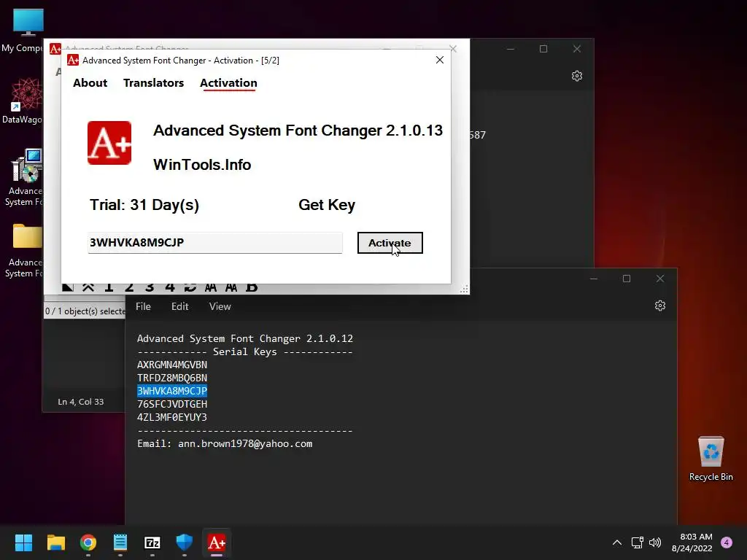
Task: Open 7-Zip from the taskbar
Action: (x=152, y=542)
